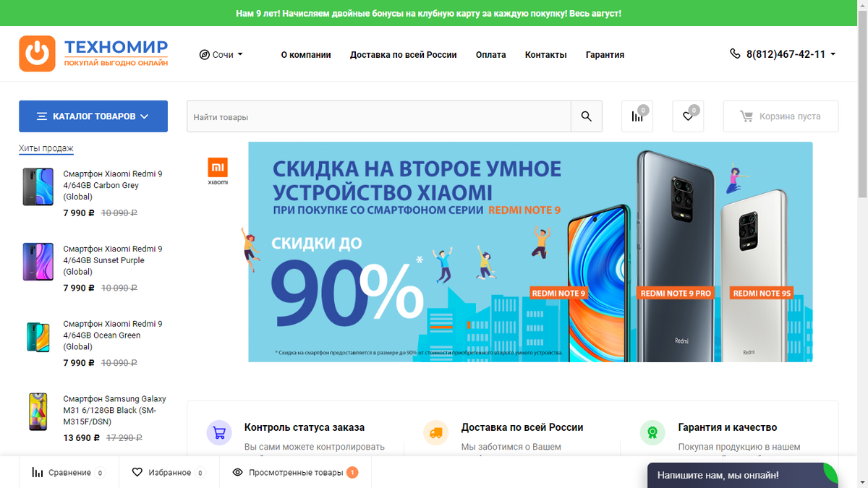
Task: Click the Redmi 9 Carbon Grey thumbnail
Action: tap(38, 187)
